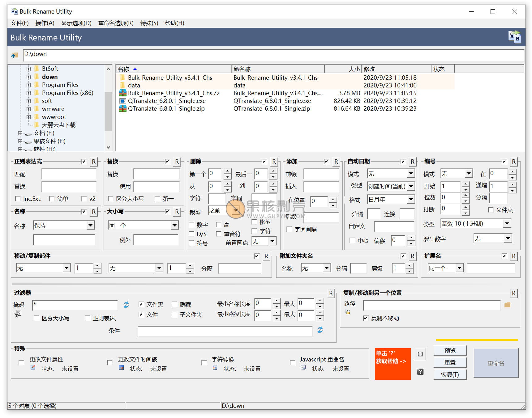532x418 pixels.
Task: Enable the 隐藏 filter checkbox
Action: tap(175, 304)
